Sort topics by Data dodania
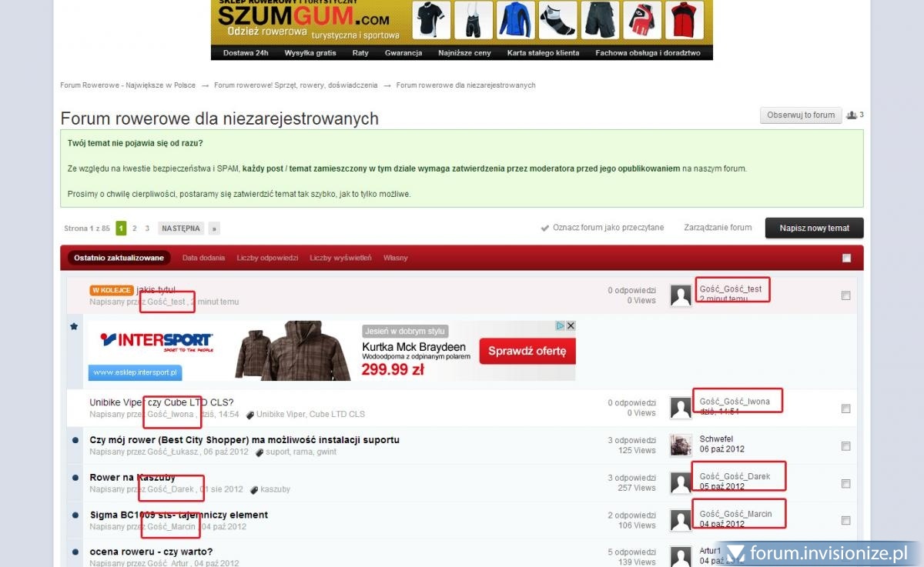The width and height of the screenshot is (924, 567). (x=203, y=258)
